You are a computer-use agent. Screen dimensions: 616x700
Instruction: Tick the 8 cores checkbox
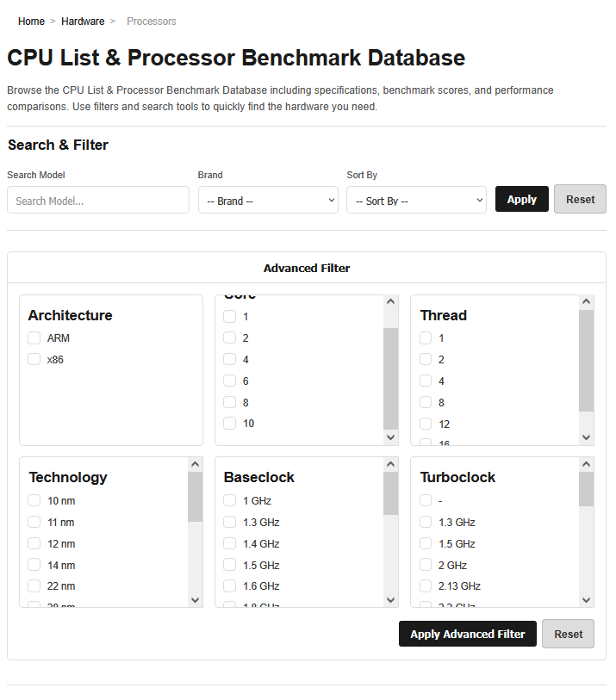230,402
